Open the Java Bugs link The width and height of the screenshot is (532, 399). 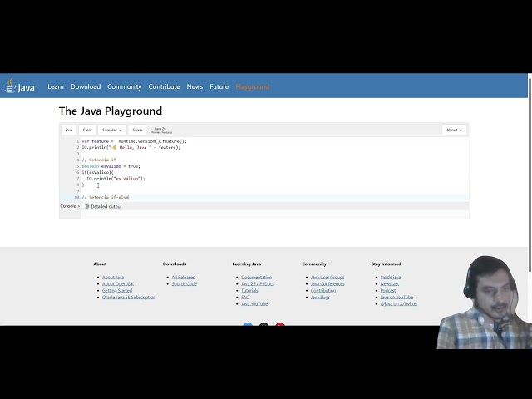tap(320, 297)
